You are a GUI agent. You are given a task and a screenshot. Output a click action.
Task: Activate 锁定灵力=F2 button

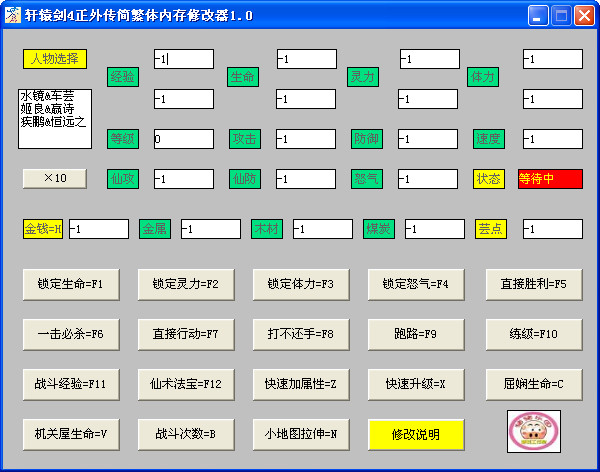(x=186, y=284)
